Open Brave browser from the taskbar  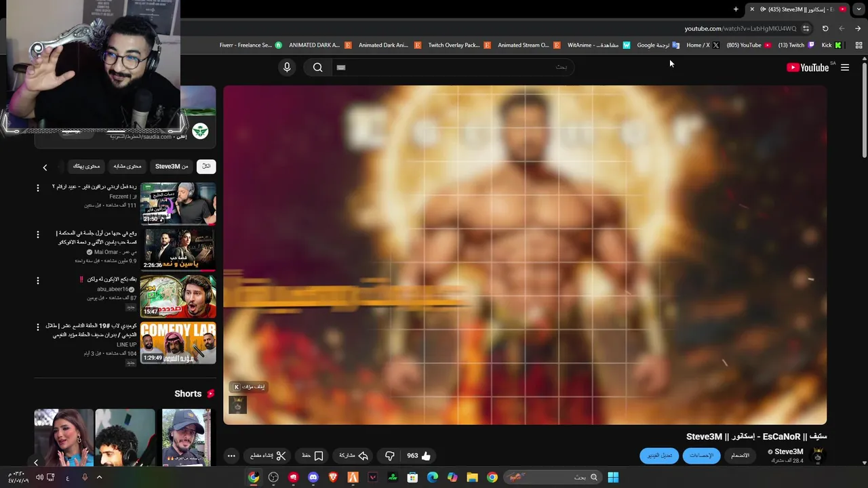click(333, 477)
